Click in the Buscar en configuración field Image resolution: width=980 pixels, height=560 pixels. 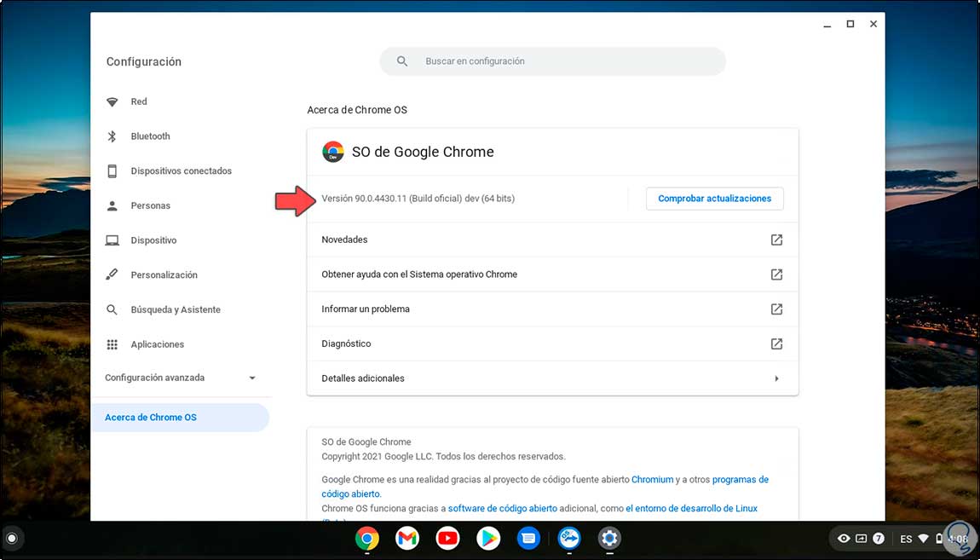(x=552, y=61)
